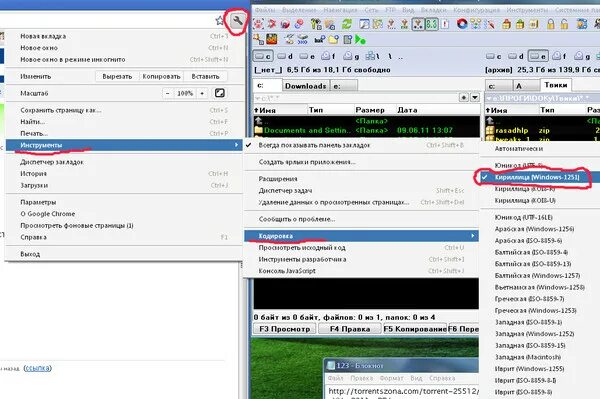
Task: Open Навигация menu in Total Commander
Action: pos(340,10)
